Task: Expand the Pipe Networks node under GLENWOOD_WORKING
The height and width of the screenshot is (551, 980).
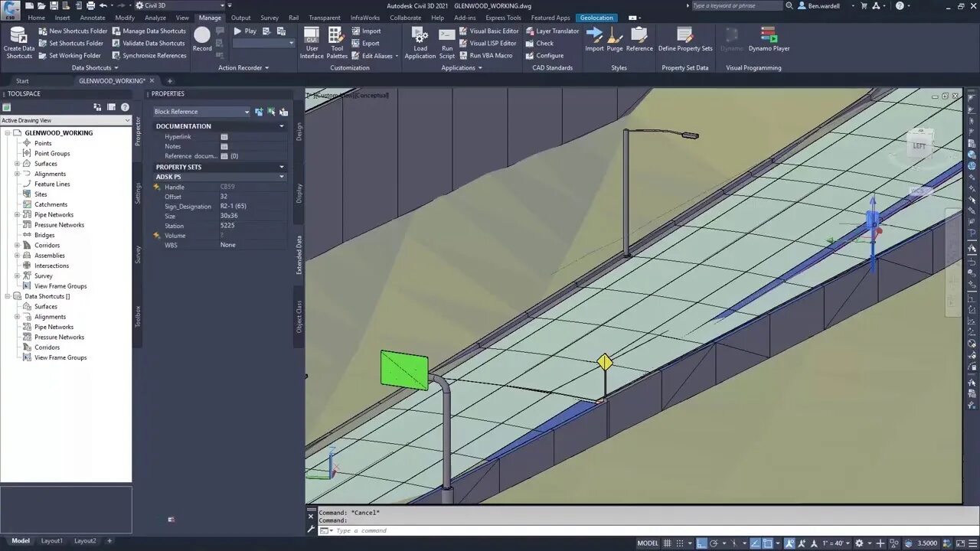Action: pos(17,215)
